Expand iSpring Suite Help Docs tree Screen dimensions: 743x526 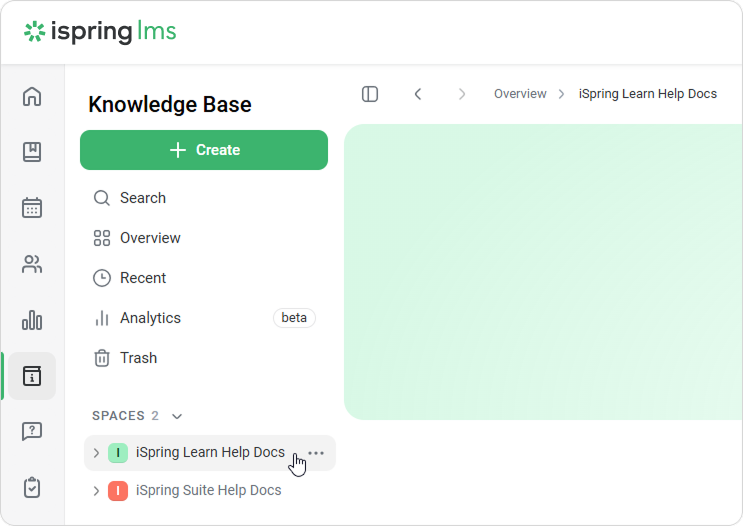tap(96, 491)
